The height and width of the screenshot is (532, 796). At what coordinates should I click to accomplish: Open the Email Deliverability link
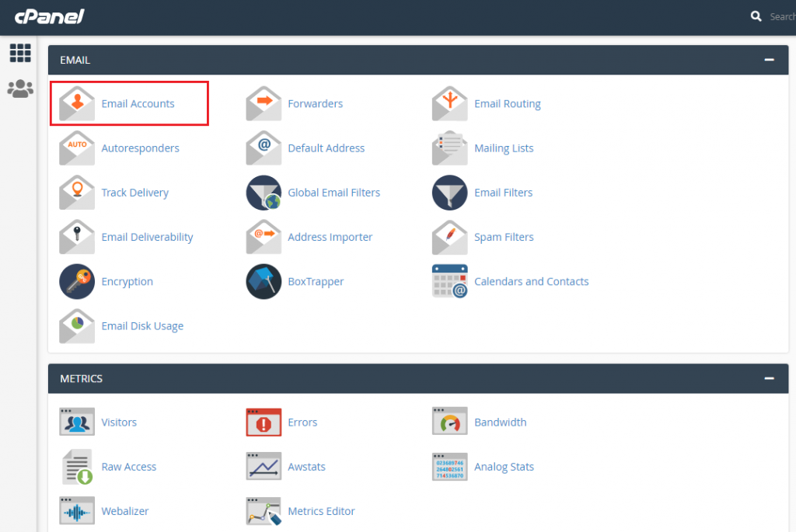point(147,238)
